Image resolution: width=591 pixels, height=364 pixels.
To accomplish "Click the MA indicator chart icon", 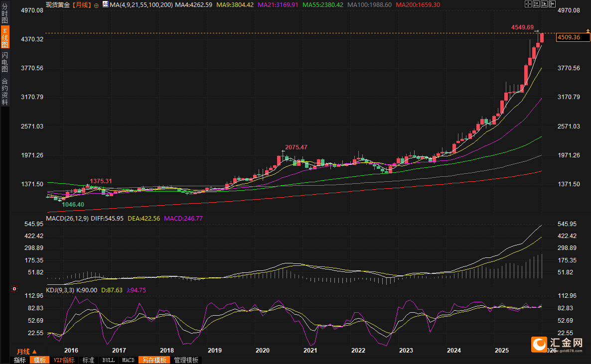I will [105, 4].
